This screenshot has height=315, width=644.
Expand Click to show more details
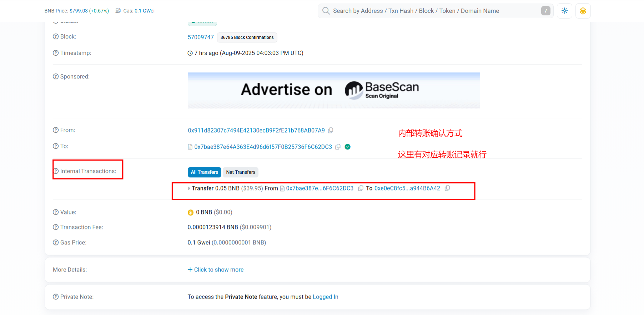[216, 270]
